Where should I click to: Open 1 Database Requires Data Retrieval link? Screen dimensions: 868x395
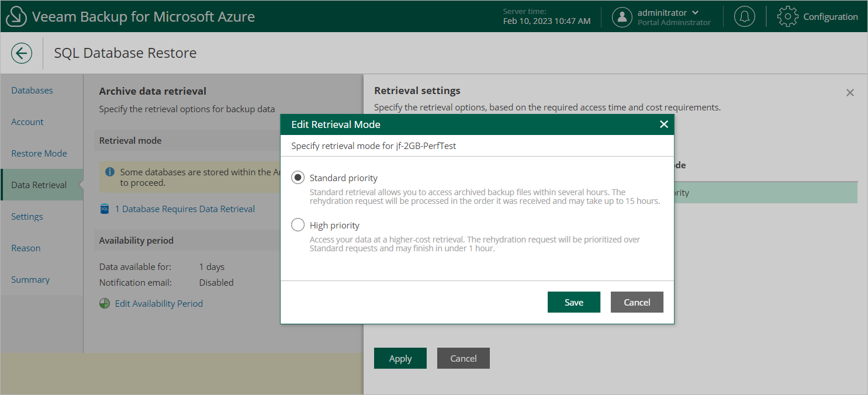tap(185, 209)
